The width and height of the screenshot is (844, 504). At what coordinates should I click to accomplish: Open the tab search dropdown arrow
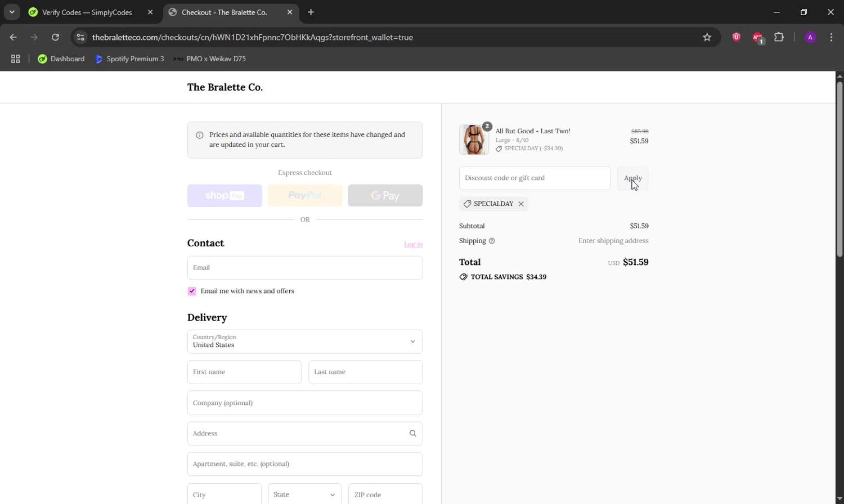[12, 12]
